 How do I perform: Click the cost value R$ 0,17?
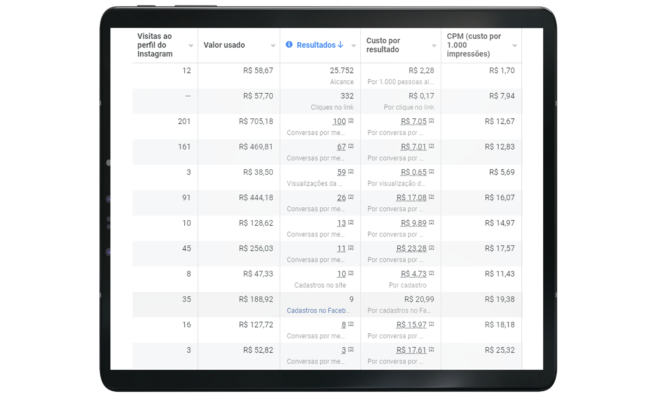click(421, 96)
